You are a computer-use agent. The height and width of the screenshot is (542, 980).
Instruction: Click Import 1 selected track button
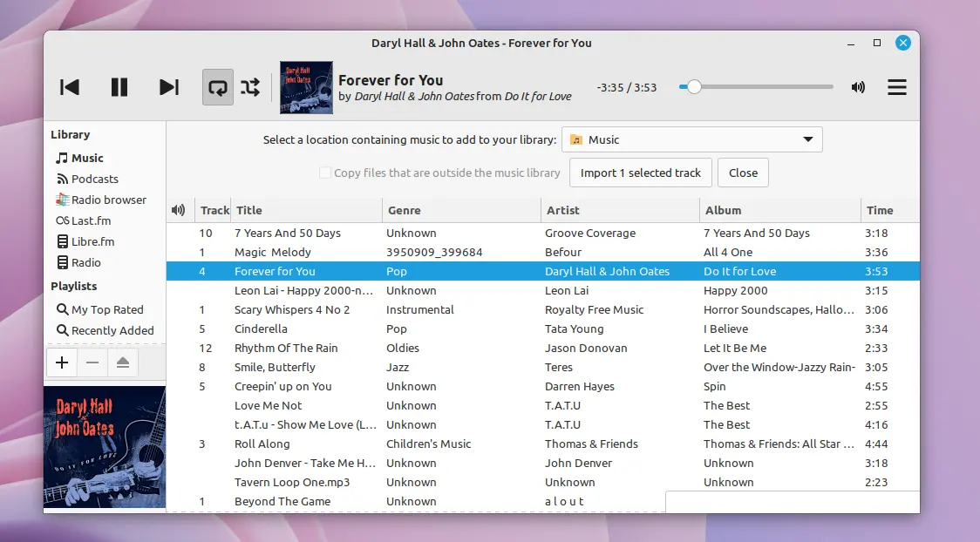(641, 173)
